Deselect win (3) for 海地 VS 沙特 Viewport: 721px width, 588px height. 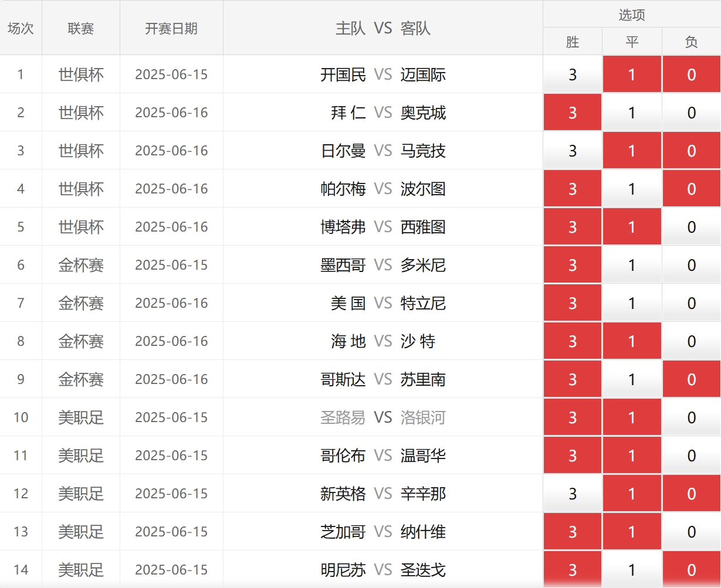573,341
